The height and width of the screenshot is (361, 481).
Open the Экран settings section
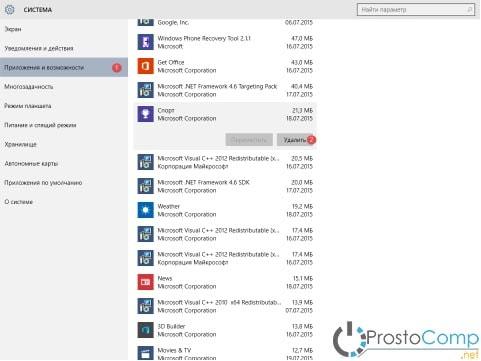tap(64, 29)
